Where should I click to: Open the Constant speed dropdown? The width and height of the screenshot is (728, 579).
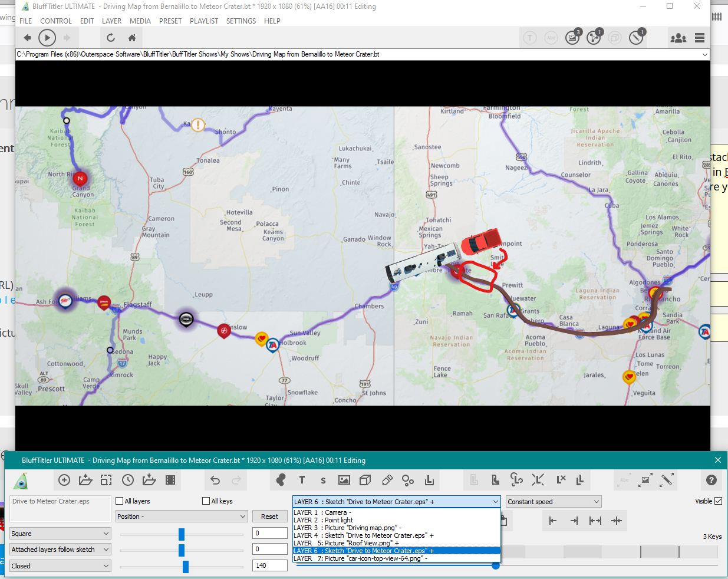(554, 502)
